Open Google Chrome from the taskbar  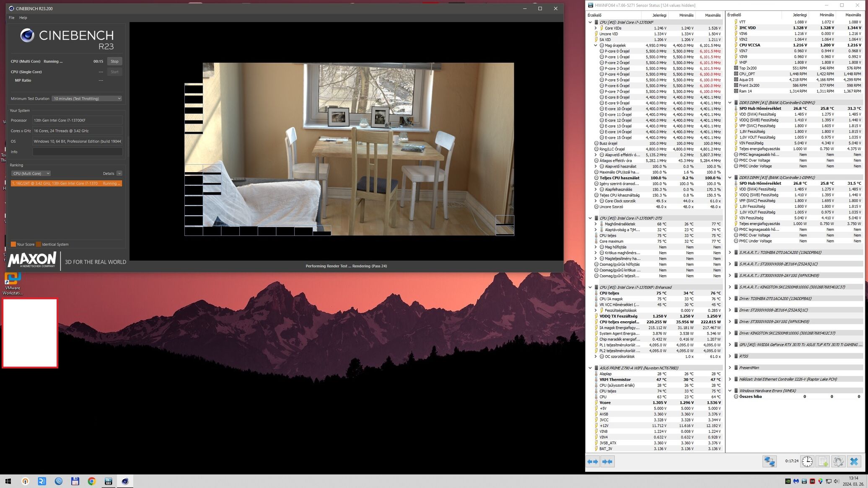coord(91,481)
